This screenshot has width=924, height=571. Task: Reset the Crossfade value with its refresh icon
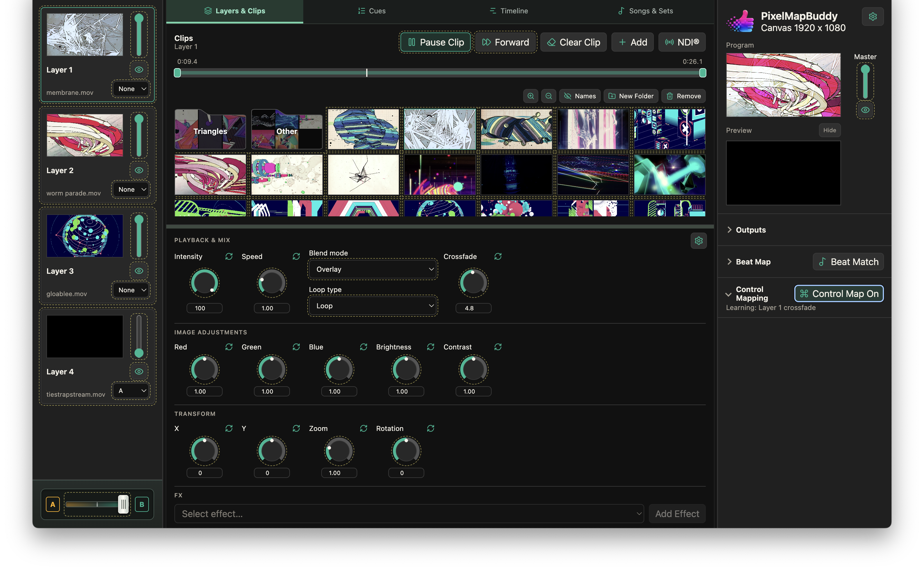pyautogui.click(x=498, y=256)
